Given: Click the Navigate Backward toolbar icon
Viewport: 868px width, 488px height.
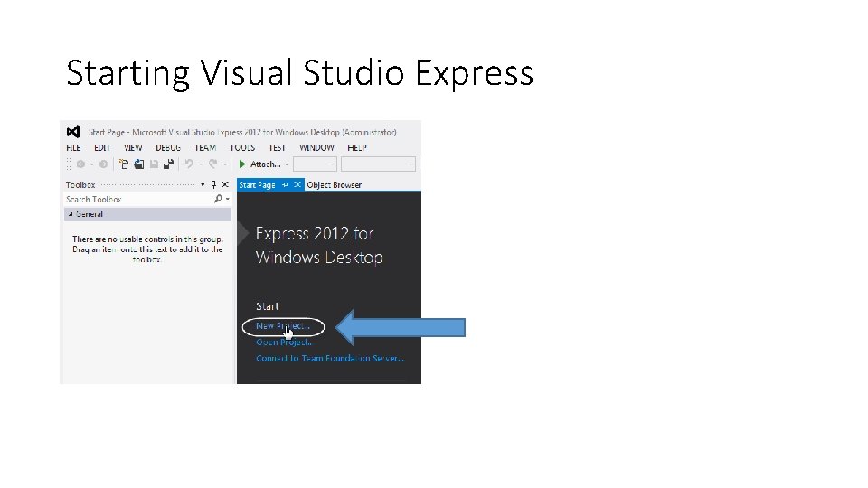Looking at the screenshot, I should click(80, 164).
